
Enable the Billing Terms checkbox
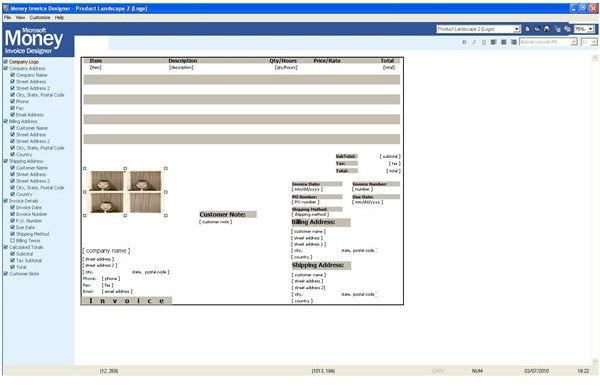click(13, 241)
